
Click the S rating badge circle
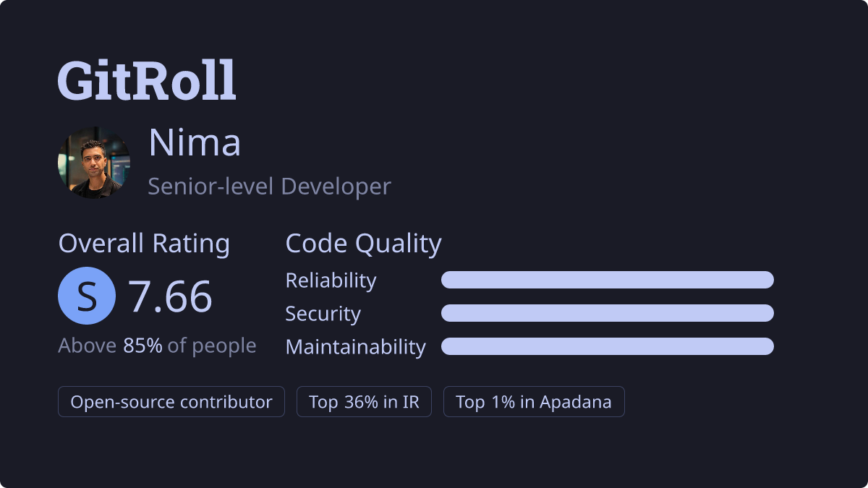tap(87, 296)
